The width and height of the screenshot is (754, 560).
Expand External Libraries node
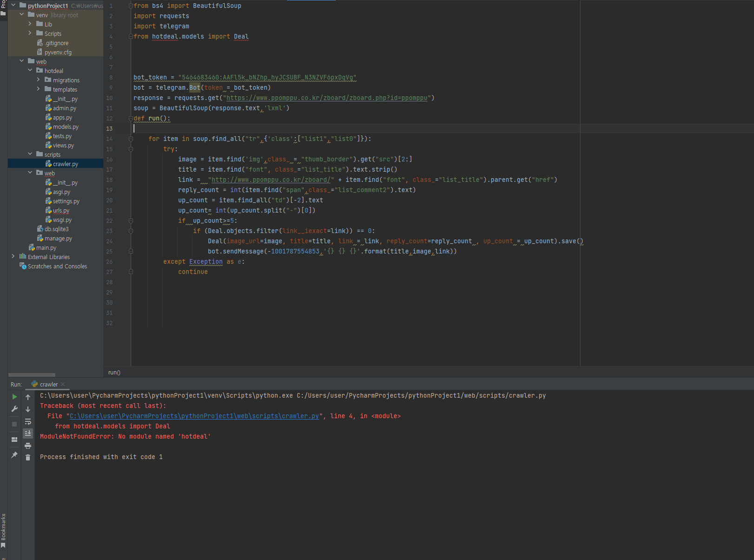(x=13, y=256)
